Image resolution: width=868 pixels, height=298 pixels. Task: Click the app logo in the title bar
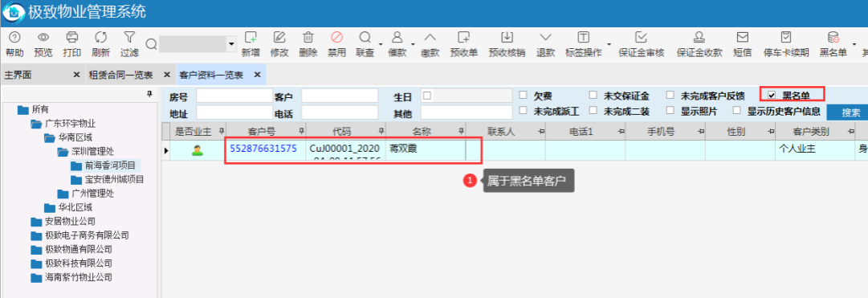[14, 13]
